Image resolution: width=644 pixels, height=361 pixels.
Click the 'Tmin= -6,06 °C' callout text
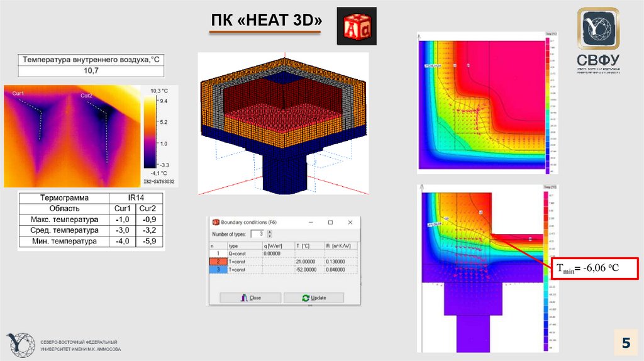point(587,269)
